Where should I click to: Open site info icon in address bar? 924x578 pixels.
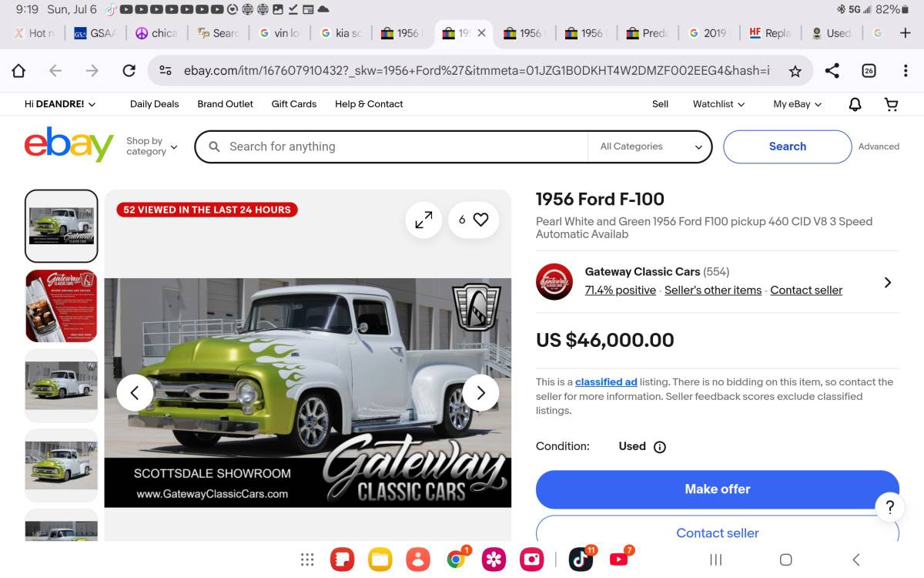tap(166, 71)
